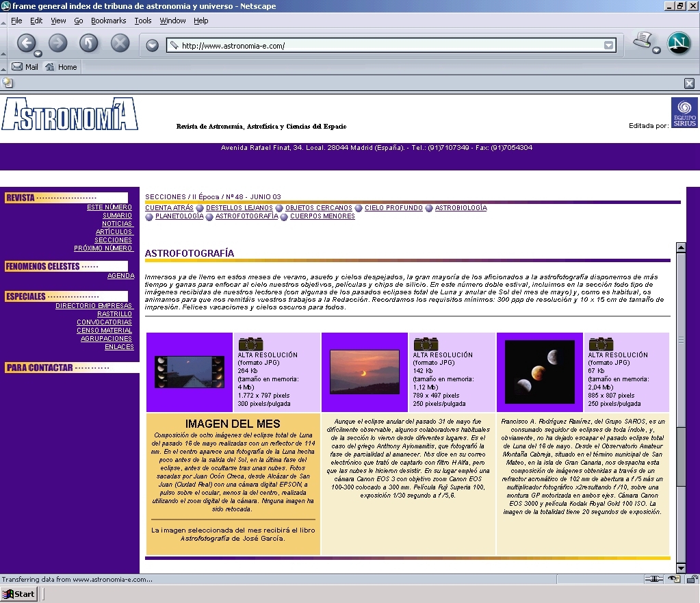The height and width of the screenshot is (603, 700).
Task: Click the Print toolbar icon
Action: point(643,41)
